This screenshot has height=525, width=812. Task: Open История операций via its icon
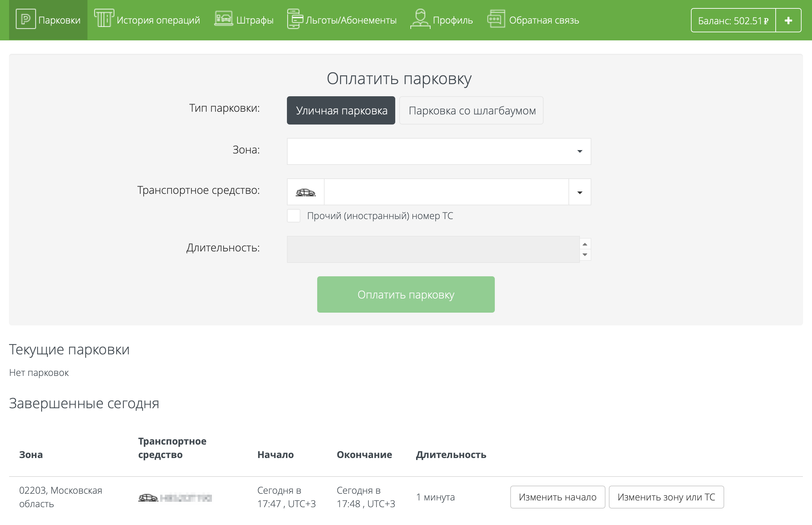(x=104, y=19)
